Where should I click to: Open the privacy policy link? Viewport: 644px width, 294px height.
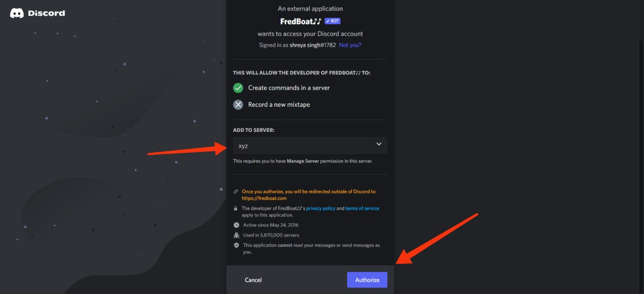tap(320, 208)
